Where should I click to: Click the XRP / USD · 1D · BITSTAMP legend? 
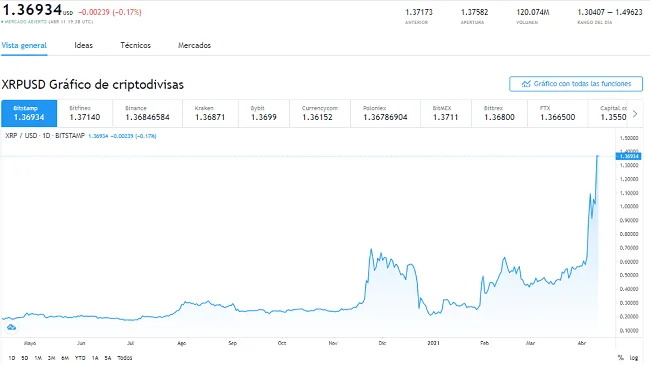pyautogui.click(x=45, y=136)
